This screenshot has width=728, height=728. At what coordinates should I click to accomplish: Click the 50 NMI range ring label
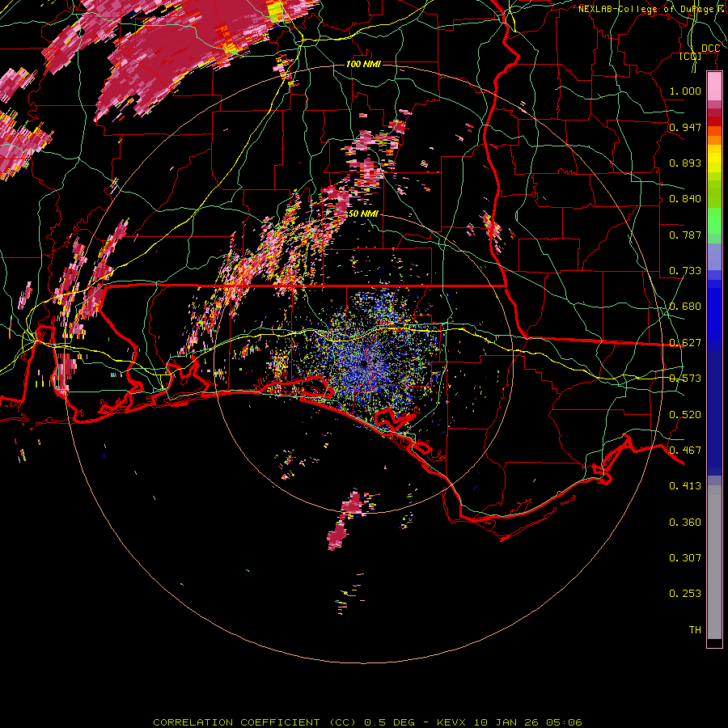(363, 214)
